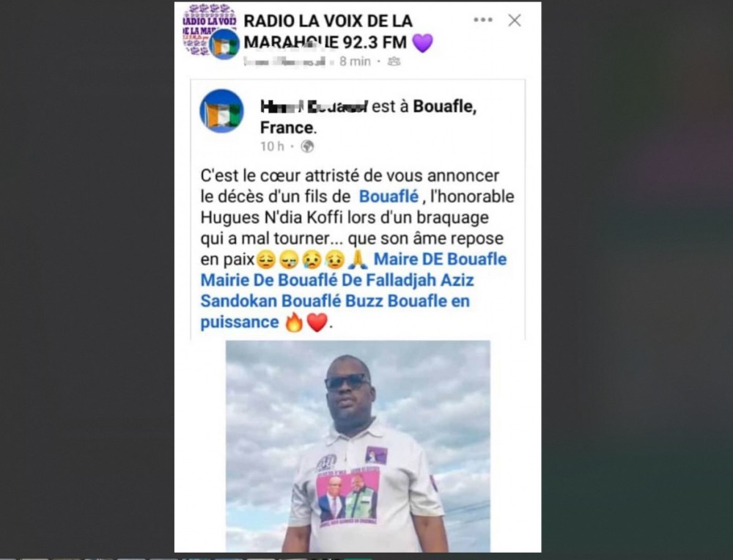Open the Mairie De Bouaflé tag

click(x=269, y=280)
